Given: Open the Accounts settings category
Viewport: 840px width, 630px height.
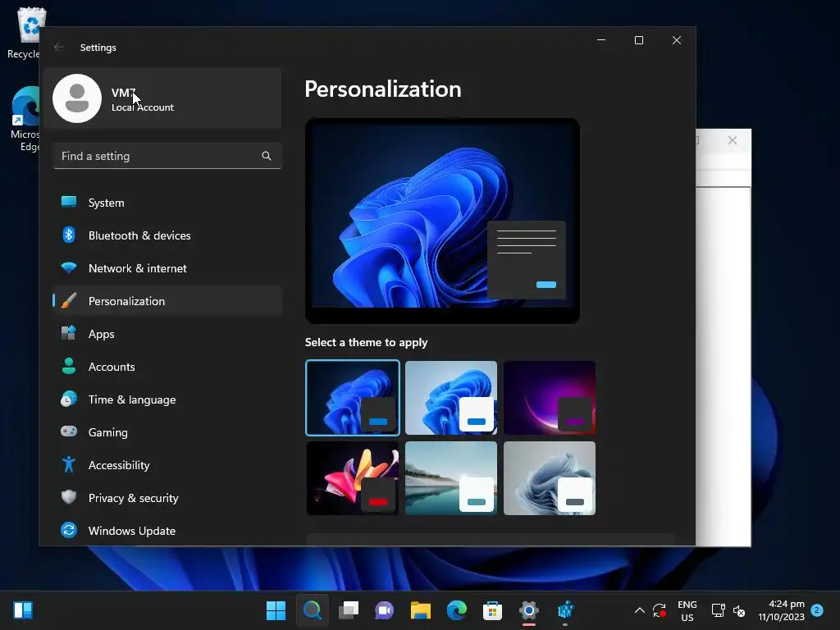Looking at the screenshot, I should (167, 367).
